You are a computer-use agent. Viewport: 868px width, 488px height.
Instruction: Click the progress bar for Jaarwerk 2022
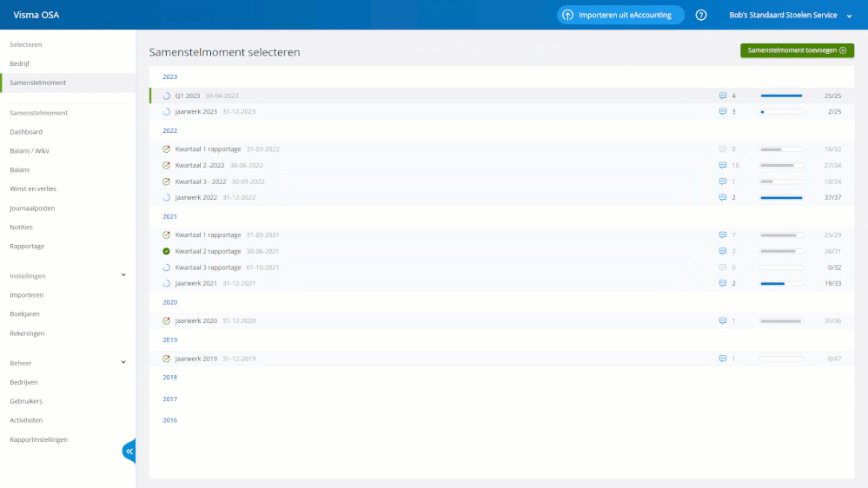pos(782,197)
